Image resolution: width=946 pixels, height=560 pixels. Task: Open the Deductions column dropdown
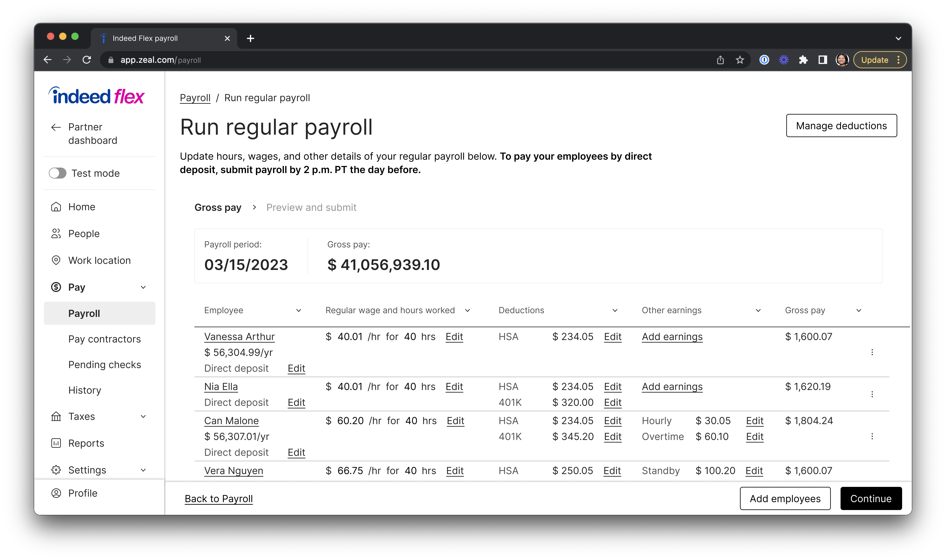click(x=615, y=311)
